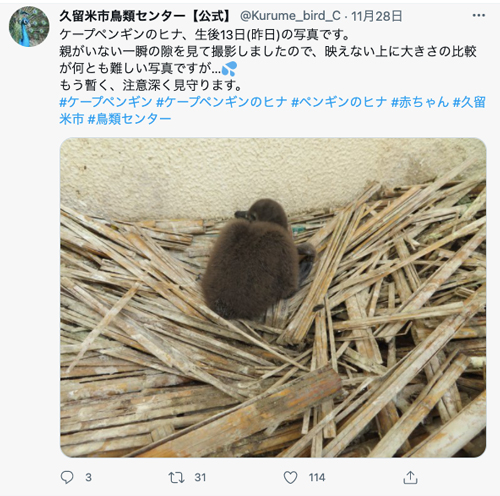Open the #赤ちゃん hashtag

tap(420, 102)
